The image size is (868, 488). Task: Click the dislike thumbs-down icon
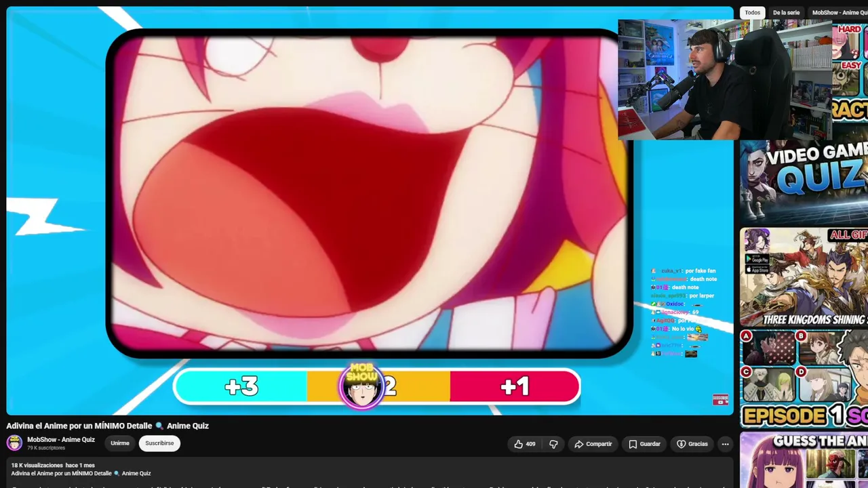(x=553, y=444)
